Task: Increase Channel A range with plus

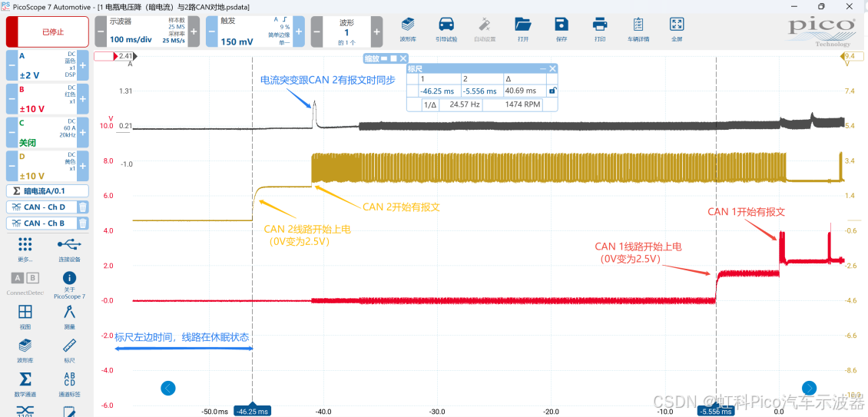Action: [82, 65]
